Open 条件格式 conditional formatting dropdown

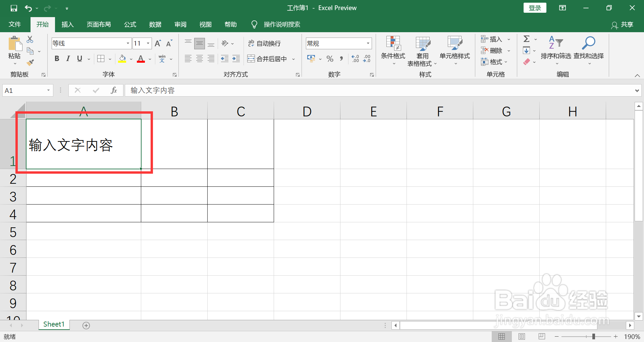pos(393,51)
